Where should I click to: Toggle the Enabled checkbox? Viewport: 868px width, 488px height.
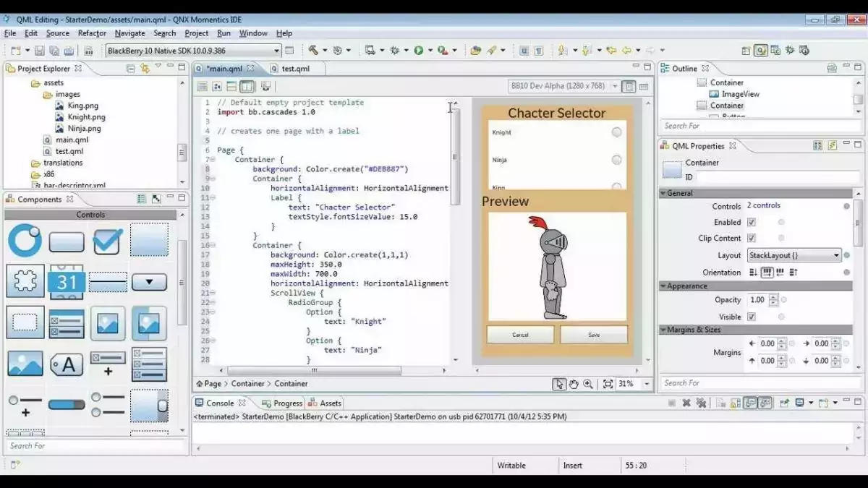751,222
